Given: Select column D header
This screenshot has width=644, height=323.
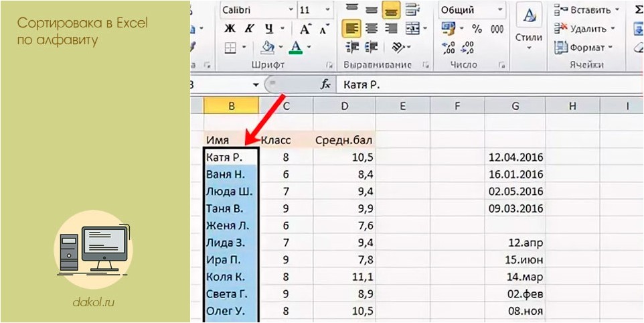Looking at the screenshot, I should 344,106.
